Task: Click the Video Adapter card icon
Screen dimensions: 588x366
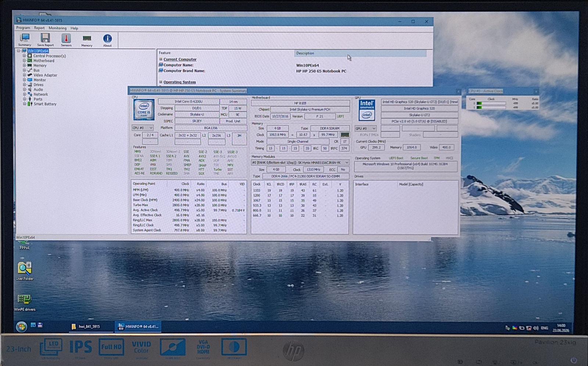Action: 30,75
